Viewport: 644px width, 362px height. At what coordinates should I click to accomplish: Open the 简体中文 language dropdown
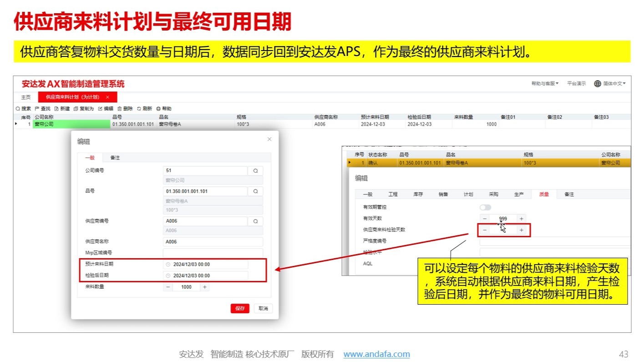click(614, 83)
